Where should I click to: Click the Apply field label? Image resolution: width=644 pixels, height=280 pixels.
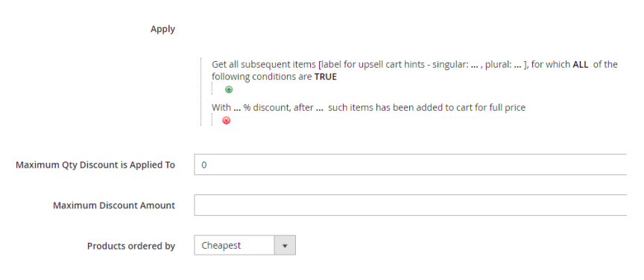click(x=162, y=29)
